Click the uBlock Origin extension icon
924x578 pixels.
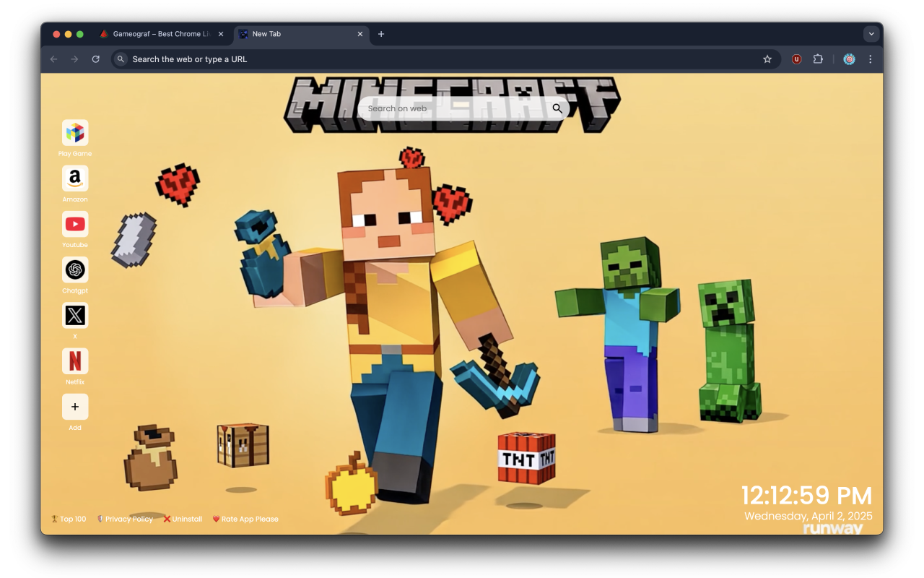click(x=796, y=59)
